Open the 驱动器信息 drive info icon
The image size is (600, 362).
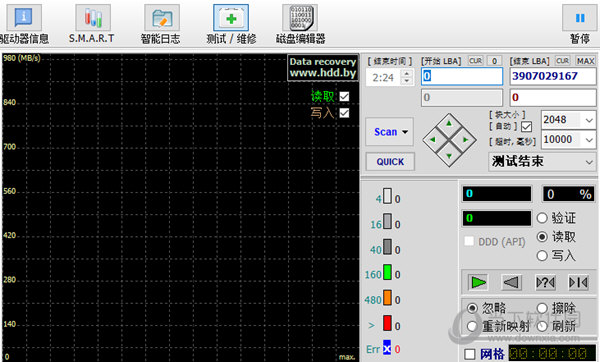[x=23, y=18]
